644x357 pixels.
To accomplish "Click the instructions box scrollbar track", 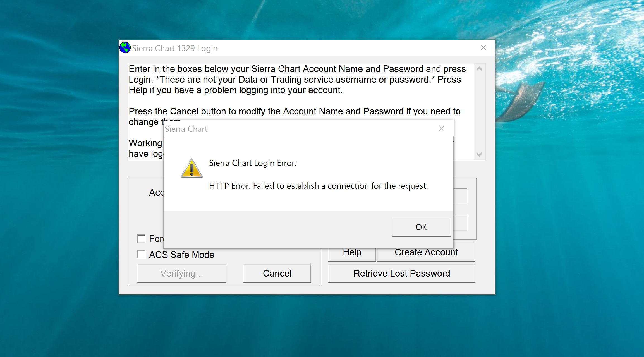I will coord(479,112).
